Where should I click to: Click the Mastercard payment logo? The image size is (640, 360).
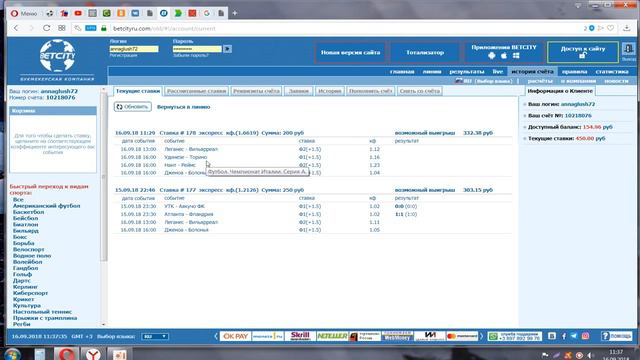point(462,336)
